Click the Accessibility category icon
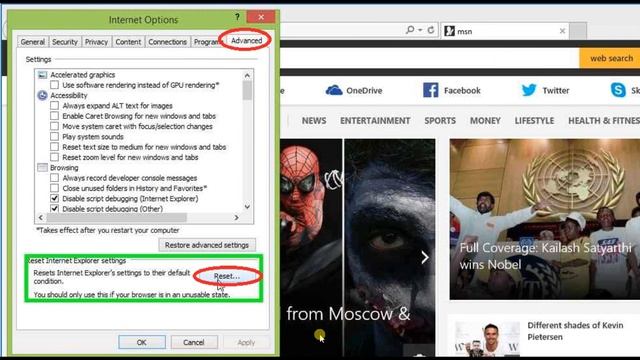Image resolution: width=640 pixels, height=360 pixels. [42, 95]
